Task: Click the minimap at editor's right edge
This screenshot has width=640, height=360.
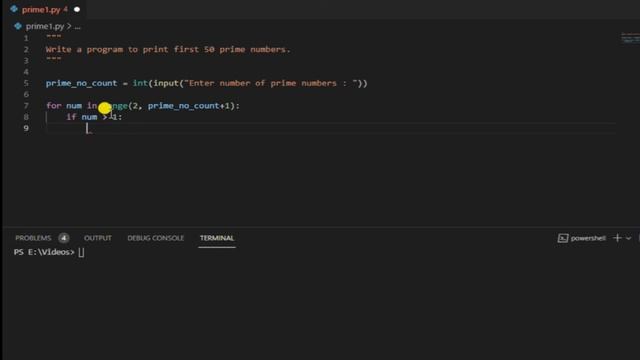Action: (630, 38)
